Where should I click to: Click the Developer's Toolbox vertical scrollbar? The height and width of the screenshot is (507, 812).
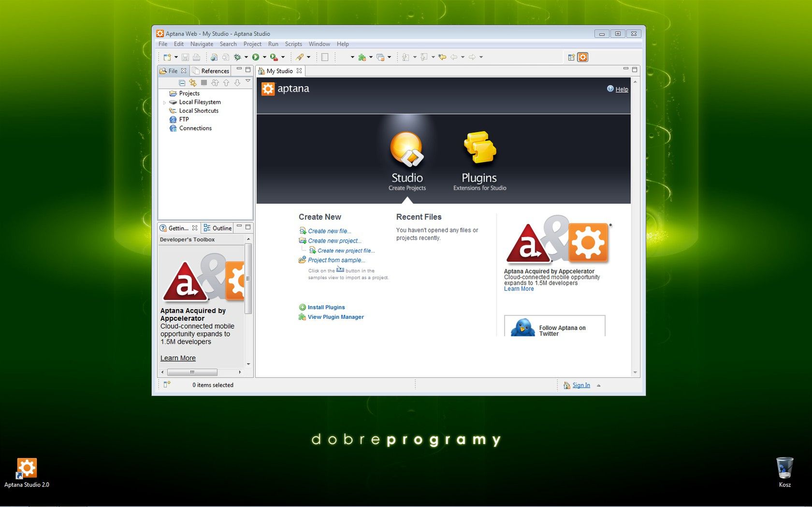point(248,279)
